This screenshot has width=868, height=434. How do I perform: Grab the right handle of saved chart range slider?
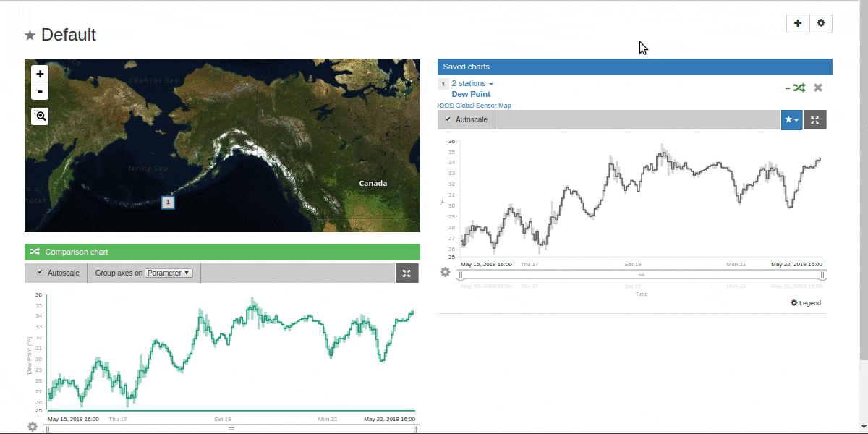coord(824,275)
